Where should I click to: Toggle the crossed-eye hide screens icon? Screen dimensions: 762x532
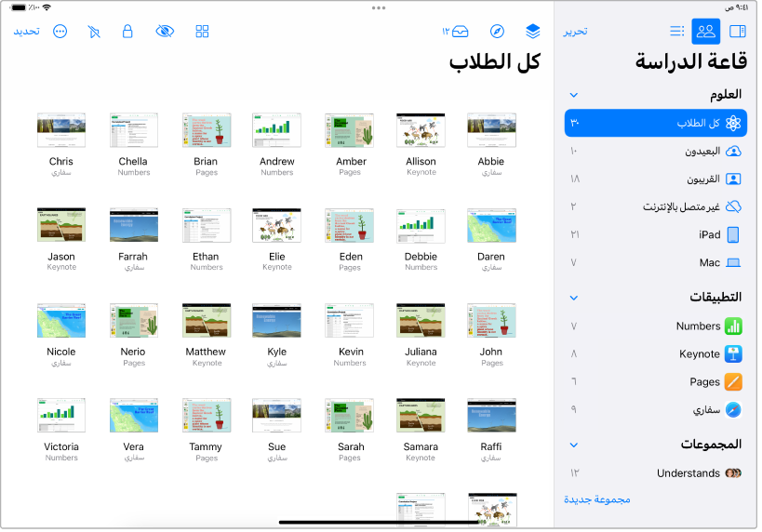click(165, 32)
